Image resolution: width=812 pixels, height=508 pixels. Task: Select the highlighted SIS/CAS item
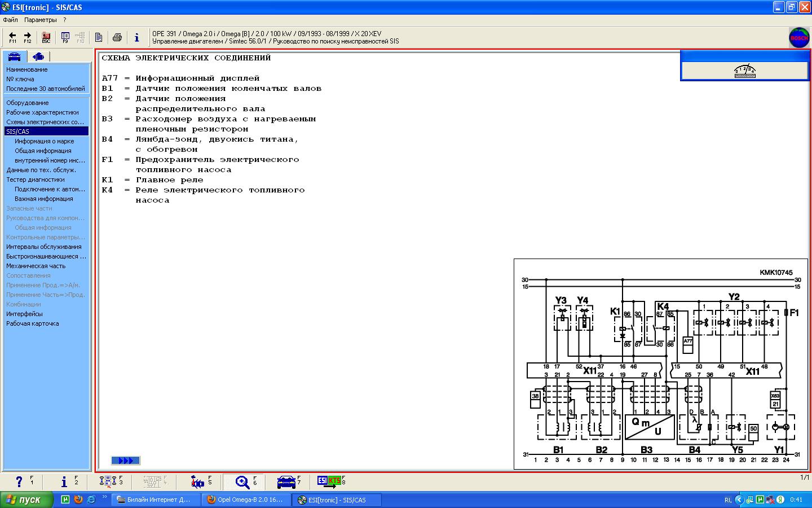click(x=46, y=132)
